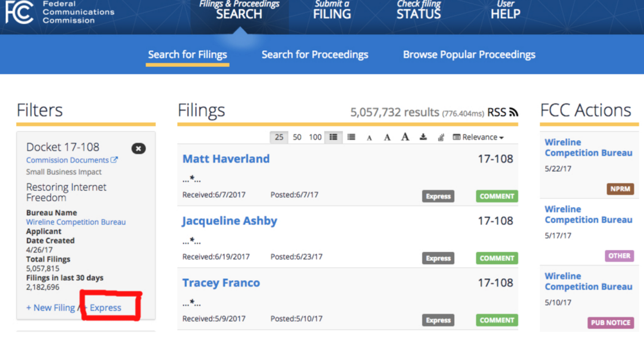Go to Browse Popular Proceedings tab
This screenshot has width=644, height=338.
click(x=469, y=54)
